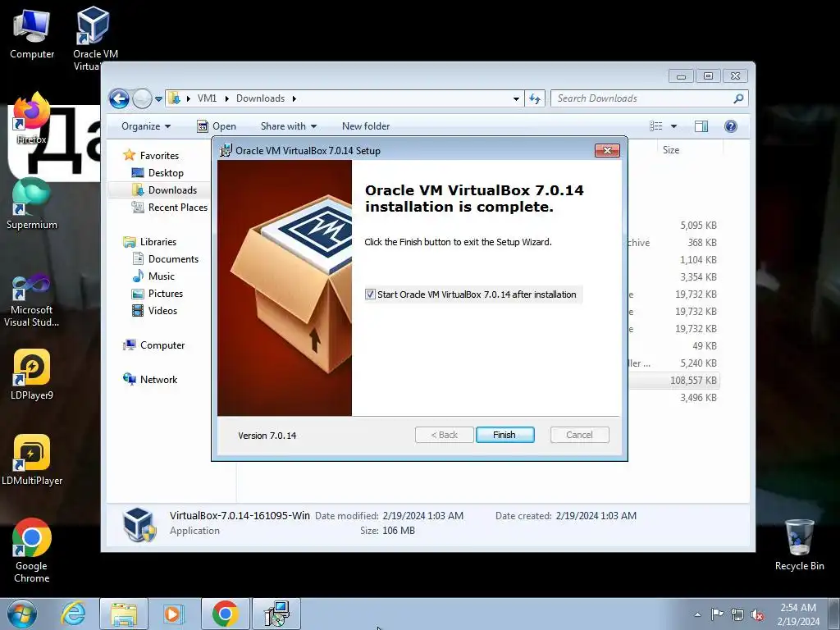The height and width of the screenshot is (630, 840).
Task: Open the taskbar clock and date
Action: 798,614
